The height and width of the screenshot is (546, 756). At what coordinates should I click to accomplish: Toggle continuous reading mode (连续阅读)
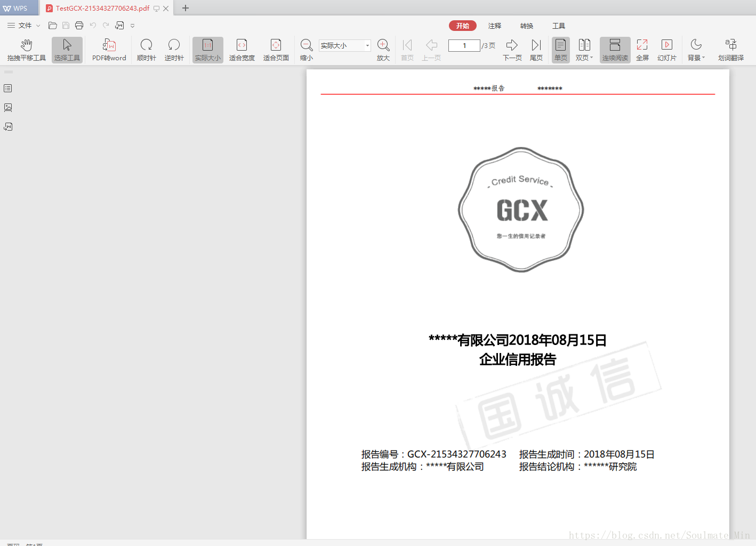[615, 50]
